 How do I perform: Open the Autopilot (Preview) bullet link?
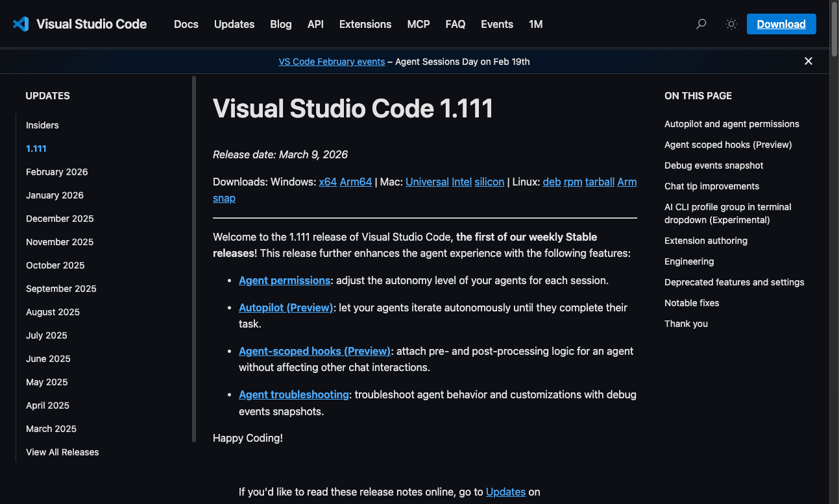[x=286, y=307]
